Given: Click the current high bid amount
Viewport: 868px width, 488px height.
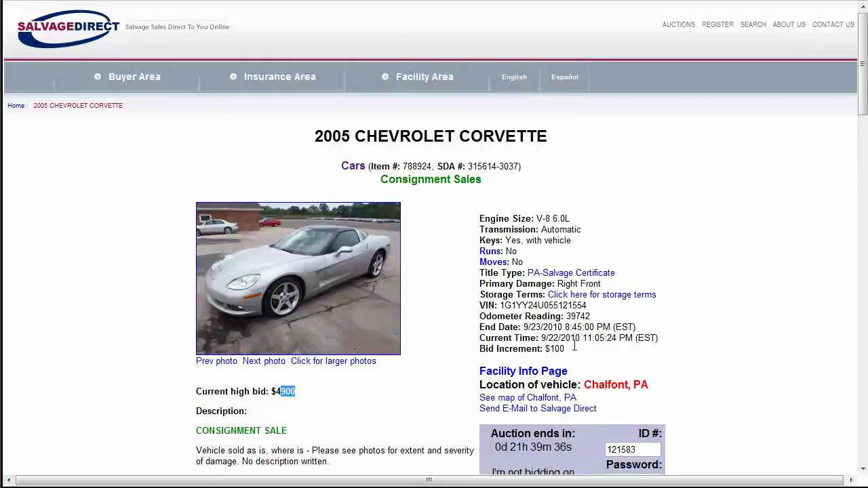Looking at the screenshot, I should point(283,392).
